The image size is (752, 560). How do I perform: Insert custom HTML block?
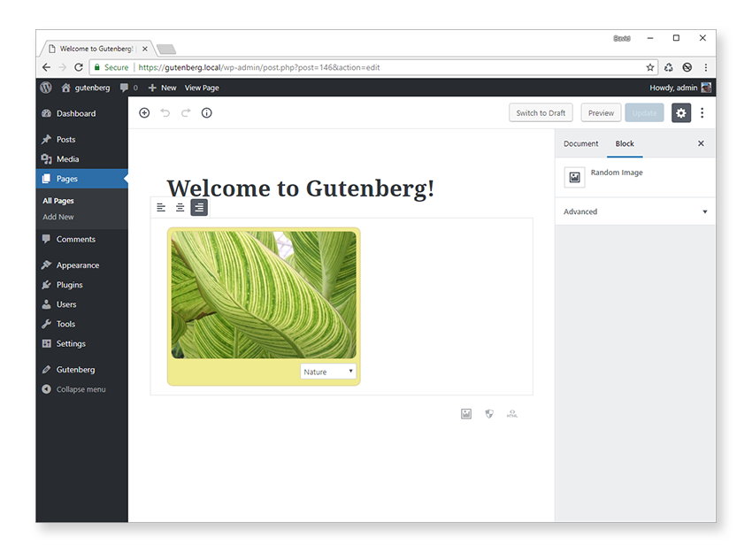point(512,414)
